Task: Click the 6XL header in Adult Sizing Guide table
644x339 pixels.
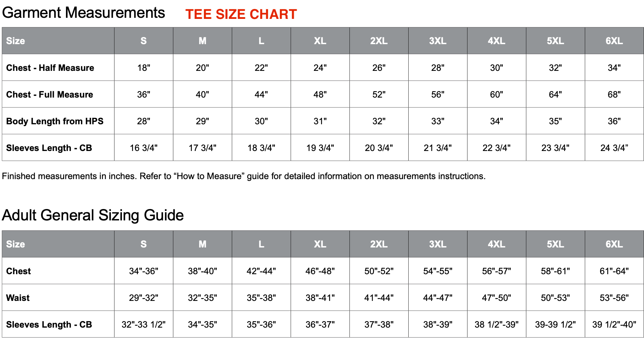Action: click(x=614, y=244)
